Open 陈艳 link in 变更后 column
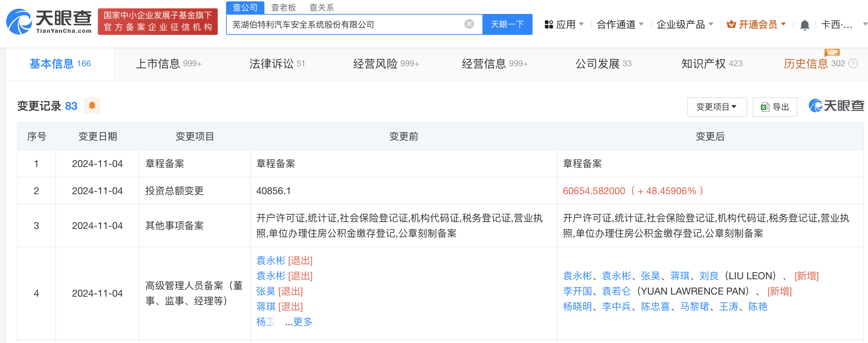This screenshot has height=343, width=868. point(758,307)
